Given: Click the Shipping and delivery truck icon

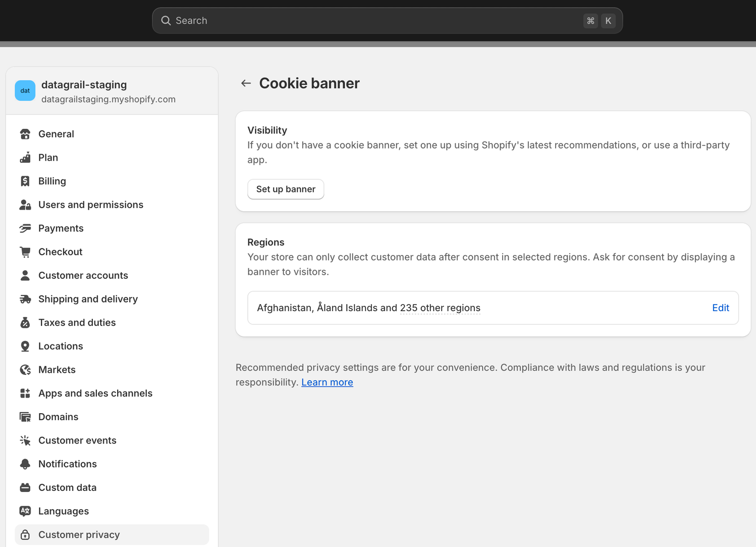Looking at the screenshot, I should pyautogui.click(x=25, y=299).
